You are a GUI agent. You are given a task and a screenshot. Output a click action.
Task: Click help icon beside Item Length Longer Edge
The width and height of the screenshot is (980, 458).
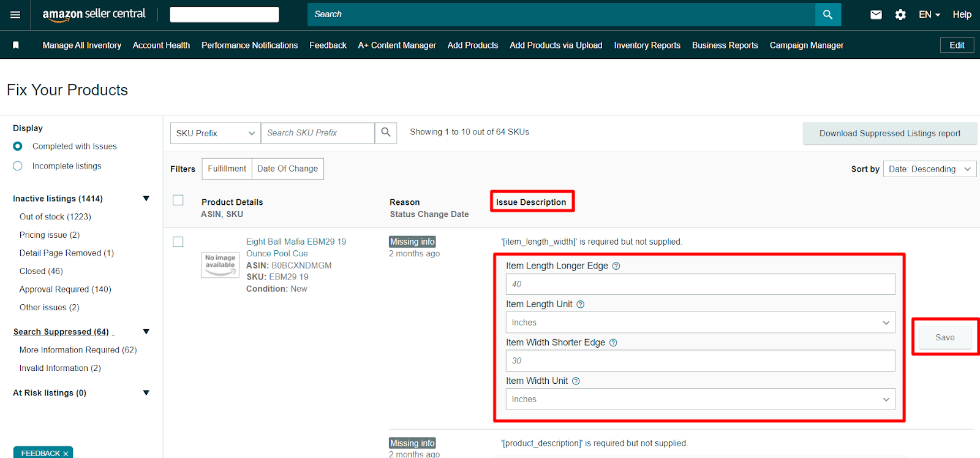pyautogui.click(x=616, y=266)
